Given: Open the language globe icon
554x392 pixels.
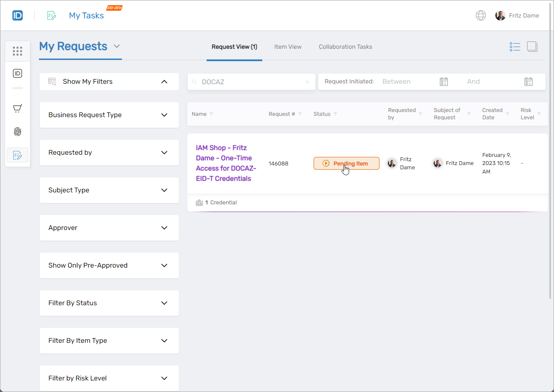Looking at the screenshot, I should point(481,15).
